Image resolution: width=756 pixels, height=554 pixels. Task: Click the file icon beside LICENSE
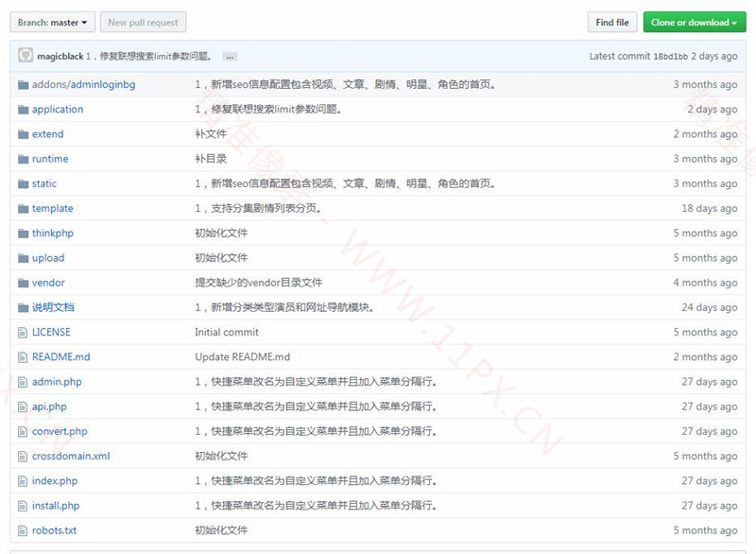pos(23,332)
